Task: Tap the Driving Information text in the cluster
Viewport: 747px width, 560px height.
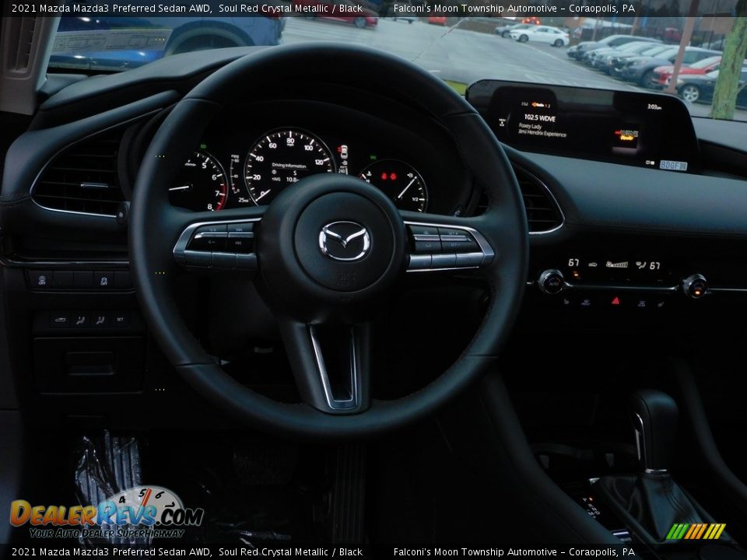Action: coord(289,166)
